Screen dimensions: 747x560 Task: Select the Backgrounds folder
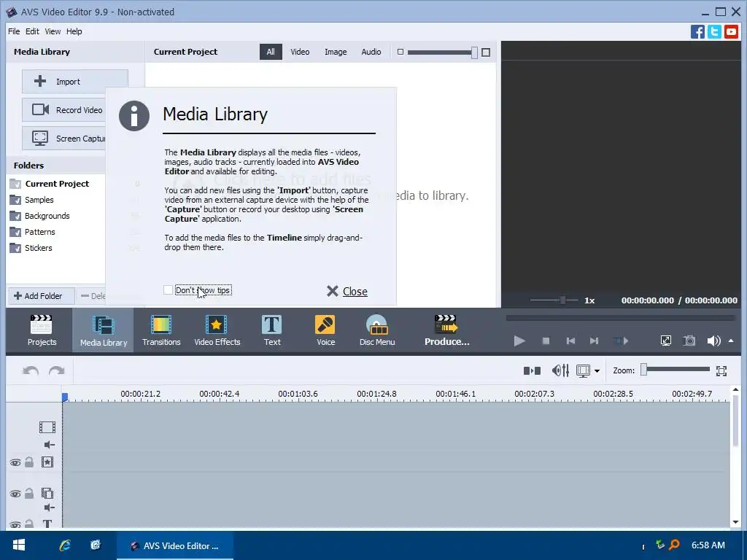47,216
